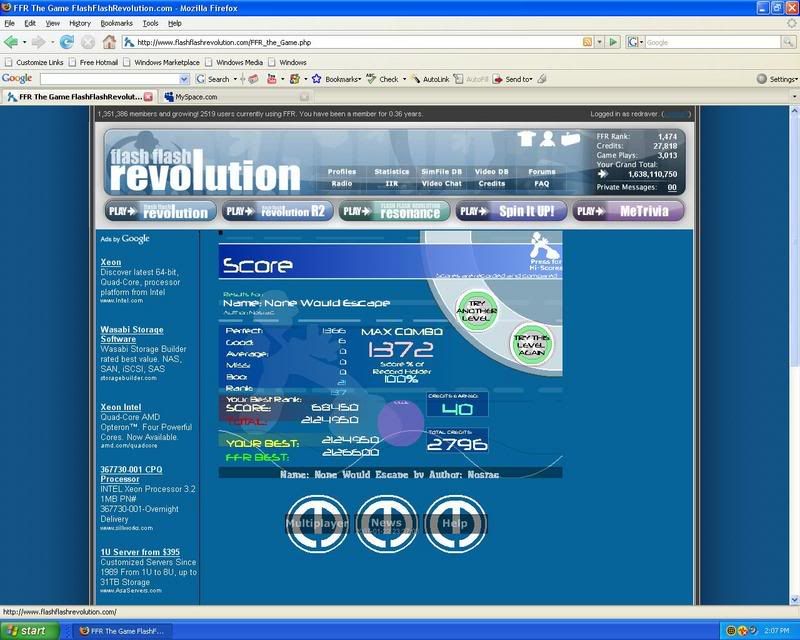
Task: Click the URL address bar field
Action: tap(350, 42)
